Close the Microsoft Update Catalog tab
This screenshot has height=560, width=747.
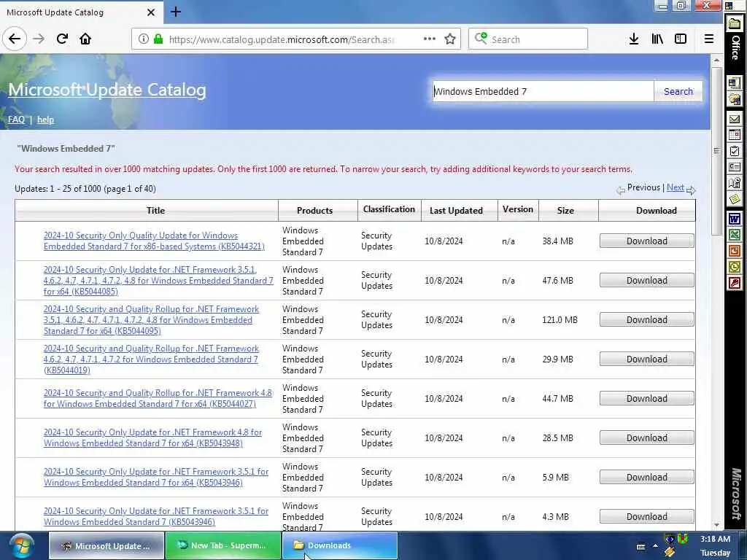151,12
